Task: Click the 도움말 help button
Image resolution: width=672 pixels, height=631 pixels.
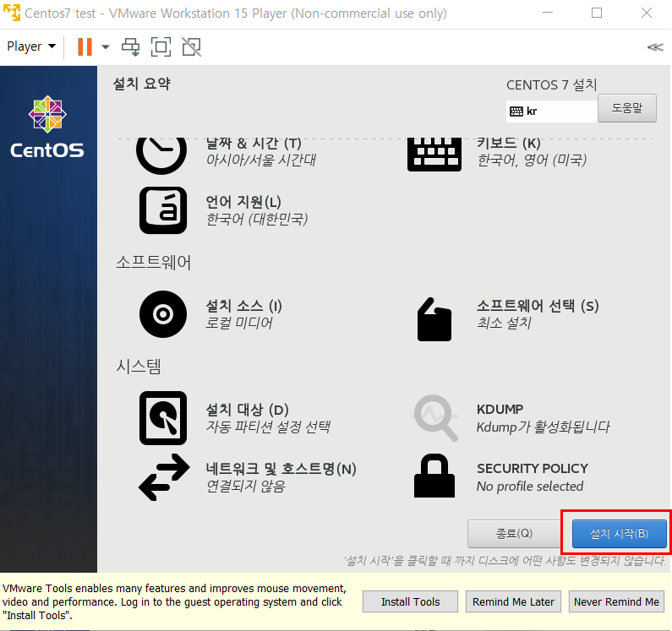Action: 627,108
